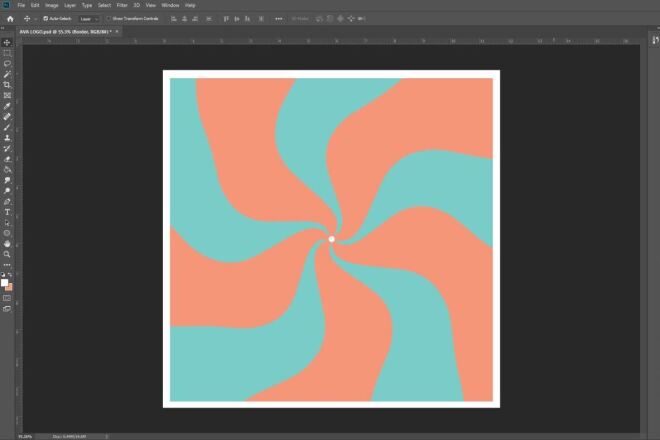Open the Help menu

(190, 5)
